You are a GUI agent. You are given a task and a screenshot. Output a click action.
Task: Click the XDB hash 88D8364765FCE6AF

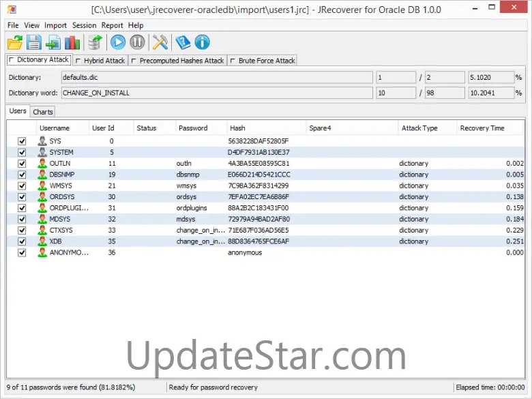point(258,241)
